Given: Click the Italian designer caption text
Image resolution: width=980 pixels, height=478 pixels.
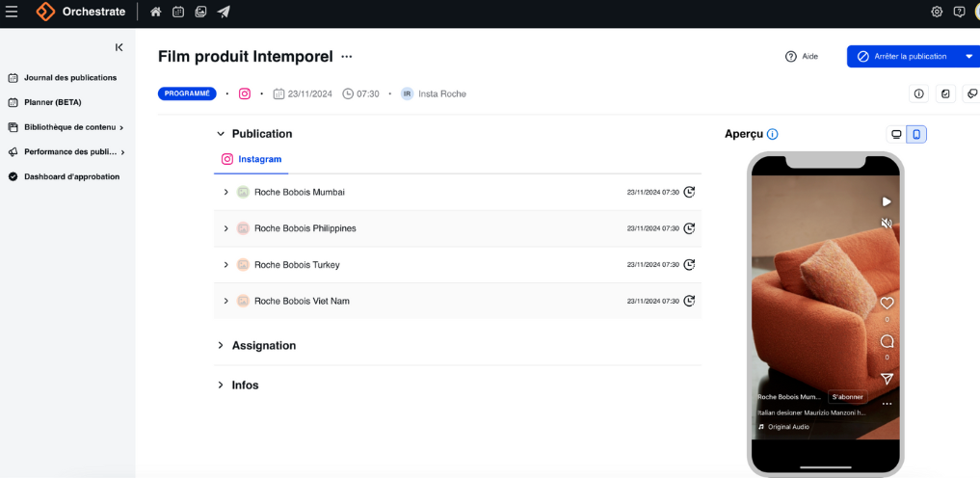Looking at the screenshot, I should click(x=811, y=412).
